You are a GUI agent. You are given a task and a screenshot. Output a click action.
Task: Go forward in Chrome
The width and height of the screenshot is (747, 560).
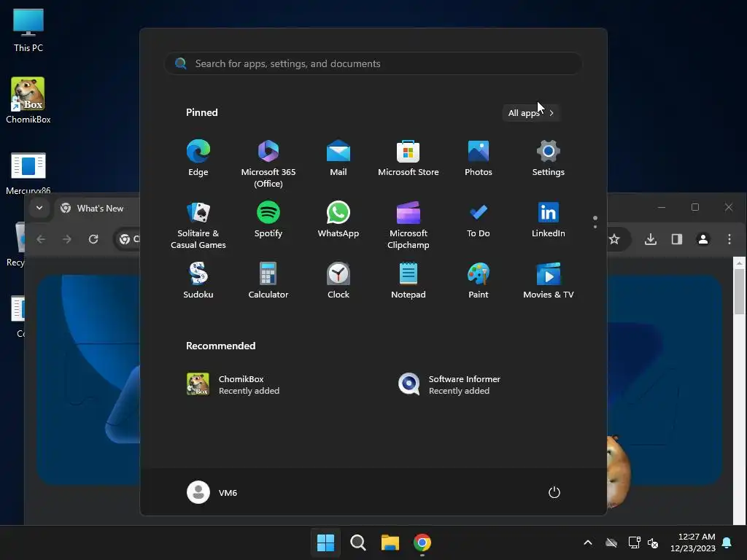[x=67, y=239]
